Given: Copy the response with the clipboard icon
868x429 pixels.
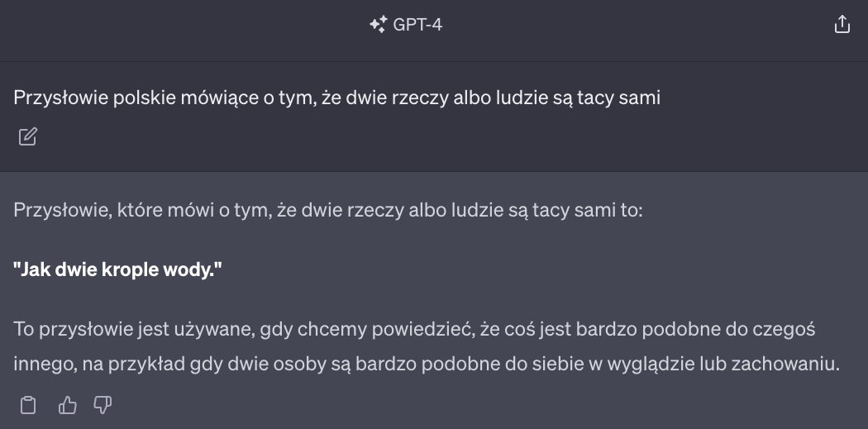Looking at the screenshot, I should pos(28,405).
